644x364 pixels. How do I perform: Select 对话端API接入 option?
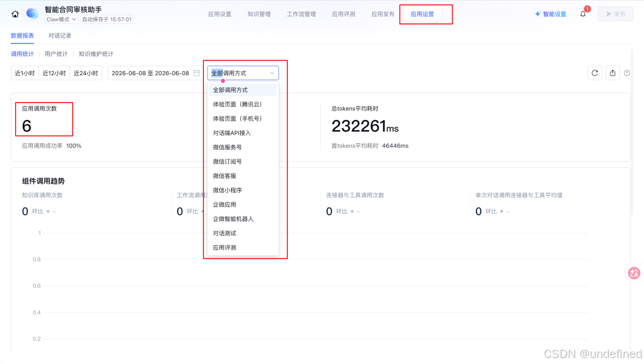coord(243,133)
